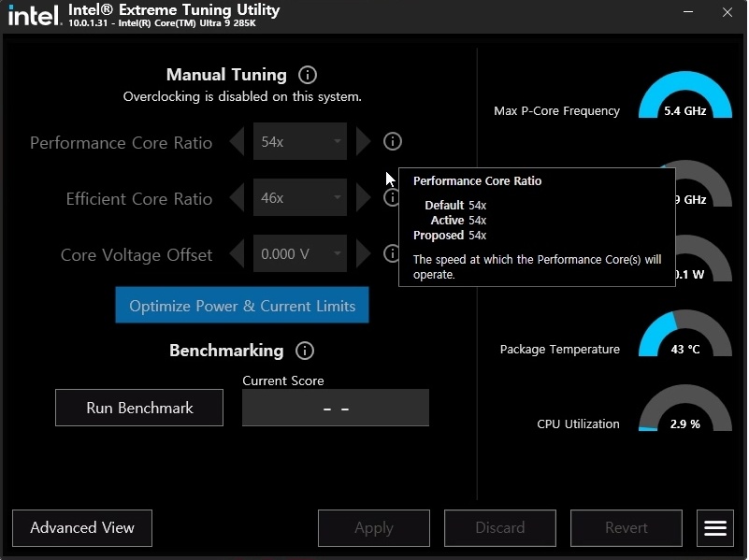The image size is (749, 560).
Task: Click the Max P-Core Frequency label
Action: pyautogui.click(x=556, y=110)
